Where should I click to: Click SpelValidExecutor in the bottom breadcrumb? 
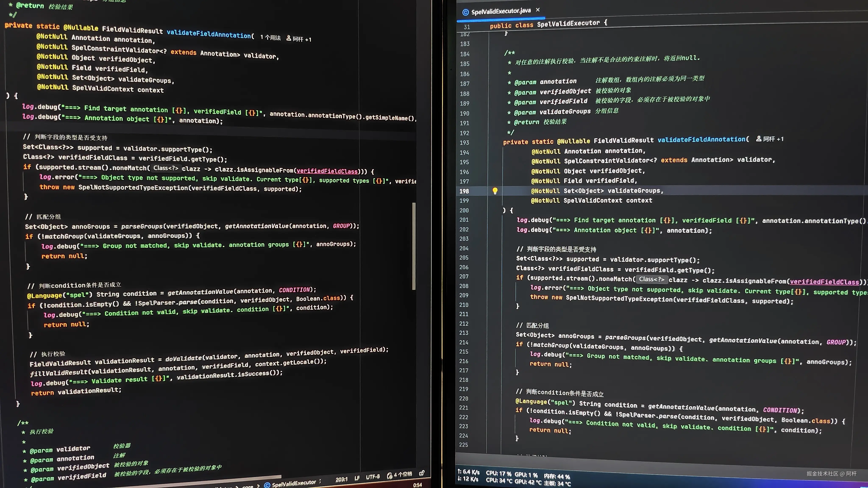(x=294, y=483)
